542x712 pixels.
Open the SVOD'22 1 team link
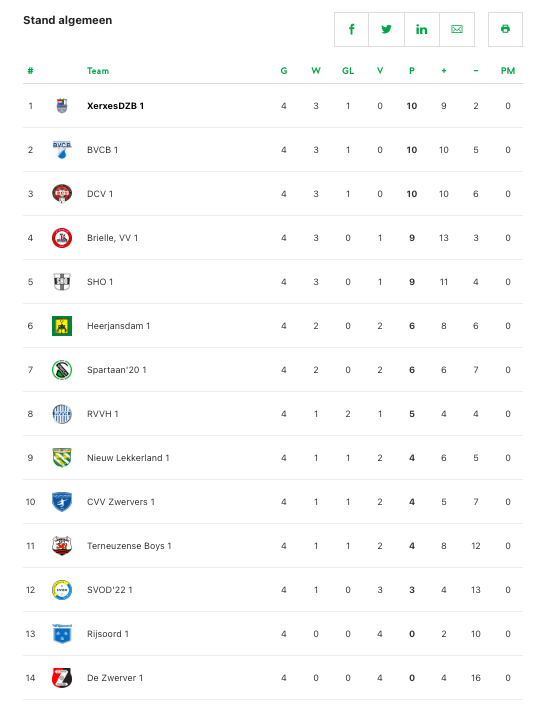[x=109, y=590]
